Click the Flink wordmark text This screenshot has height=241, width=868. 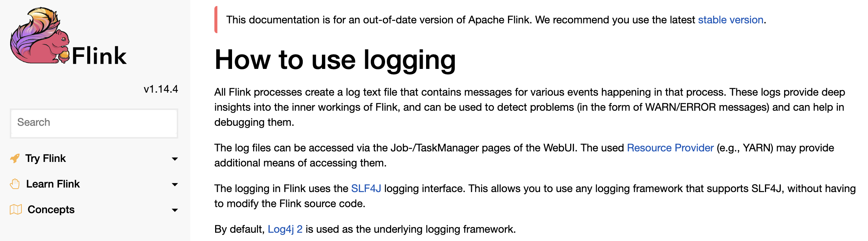pos(100,56)
